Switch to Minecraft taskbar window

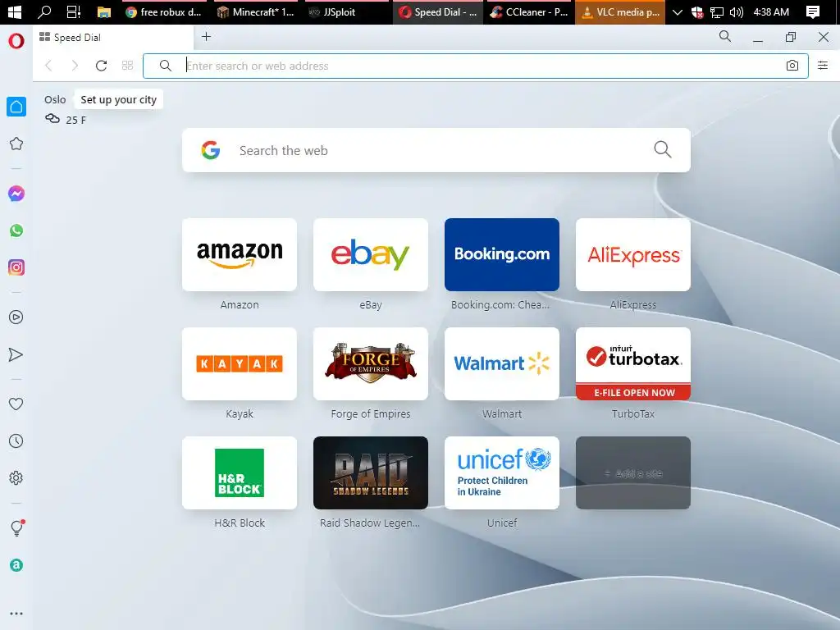tap(256, 11)
